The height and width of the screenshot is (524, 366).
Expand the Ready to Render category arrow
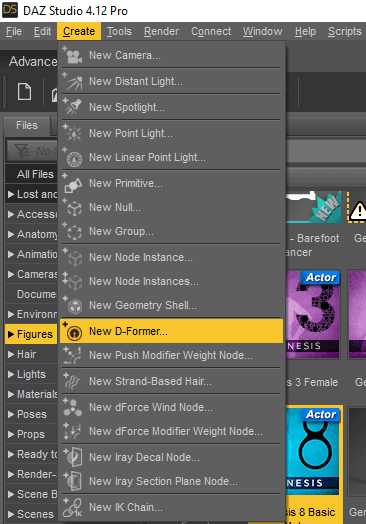[x=11, y=454]
